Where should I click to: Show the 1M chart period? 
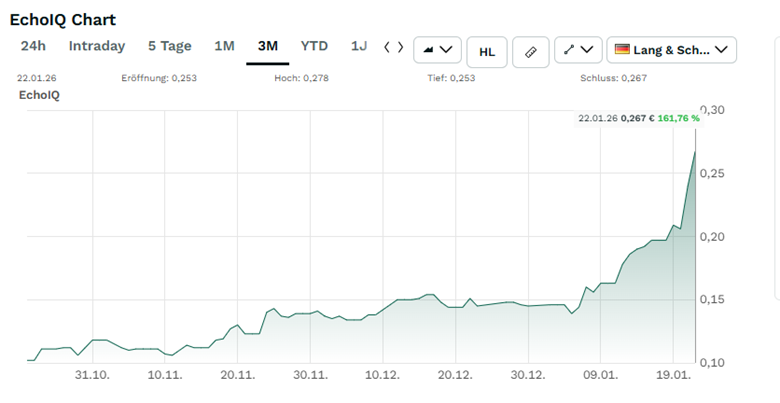coord(224,46)
